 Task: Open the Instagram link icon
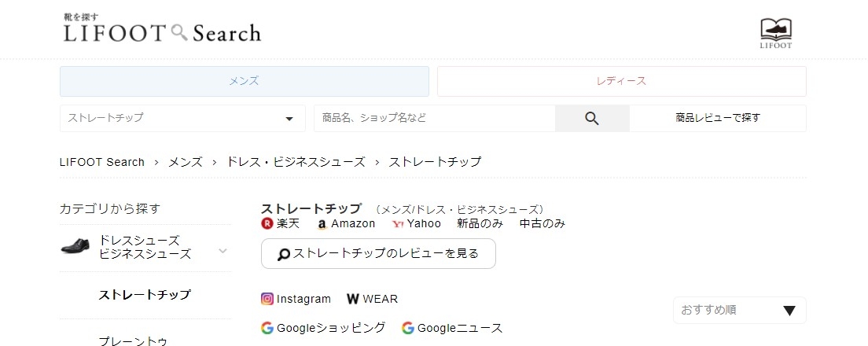point(267,299)
